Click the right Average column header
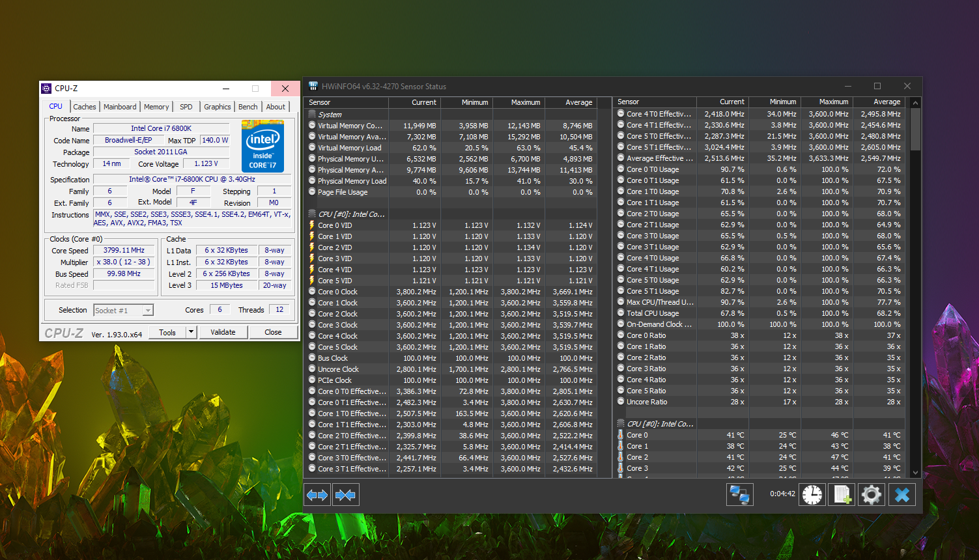This screenshot has height=560, width=979. (879, 102)
